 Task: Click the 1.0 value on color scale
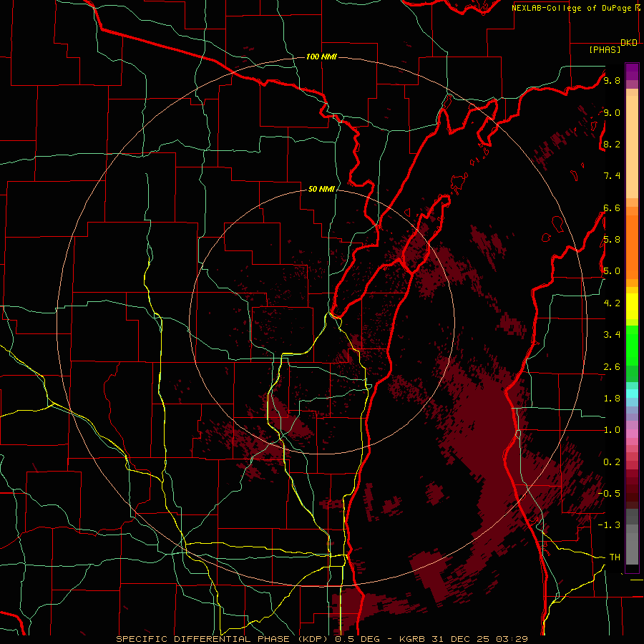point(612,430)
